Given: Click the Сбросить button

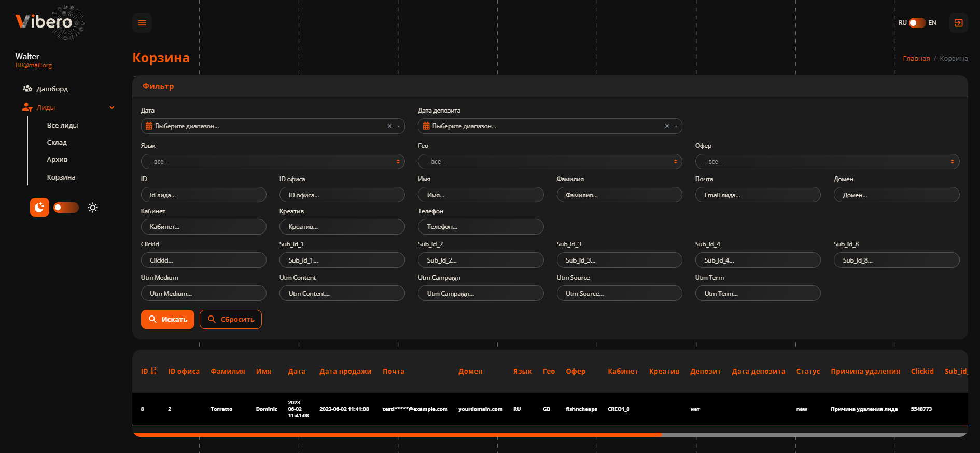Looking at the screenshot, I should 231,320.
